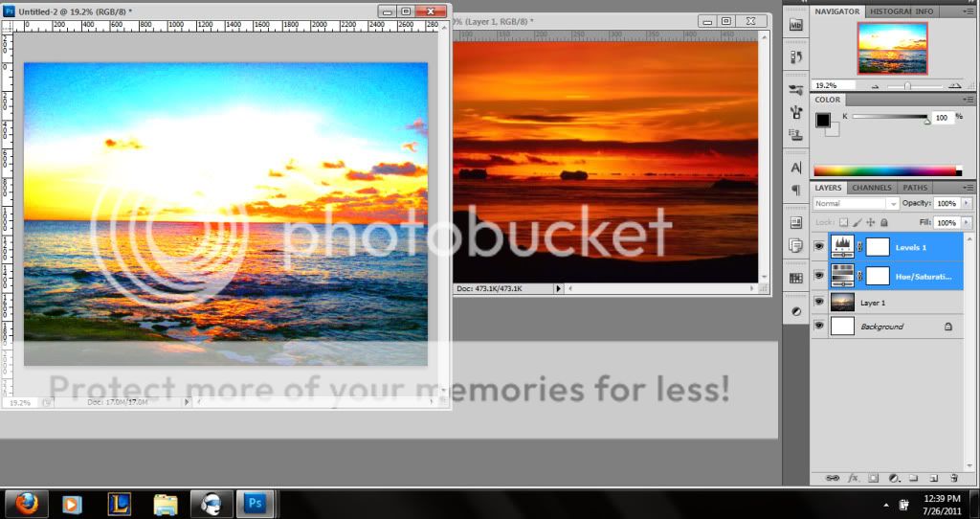The height and width of the screenshot is (519, 980).
Task: Select the Layers tab
Action: point(828,188)
